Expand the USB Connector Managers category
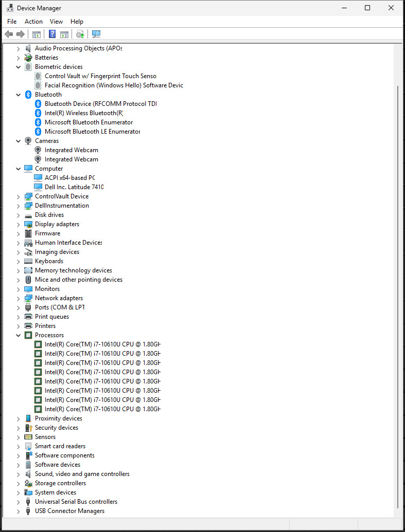Image resolution: width=405 pixels, height=532 pixels. coord(19,511)
